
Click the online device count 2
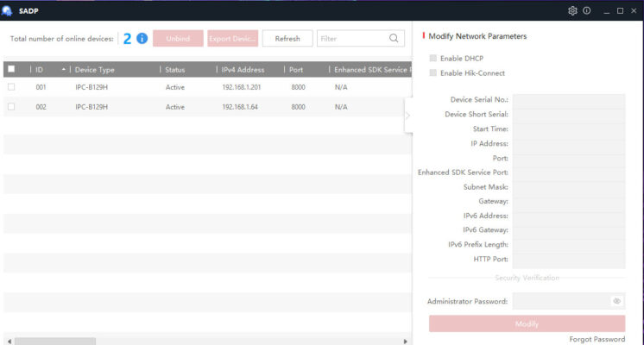pos(127,39)
